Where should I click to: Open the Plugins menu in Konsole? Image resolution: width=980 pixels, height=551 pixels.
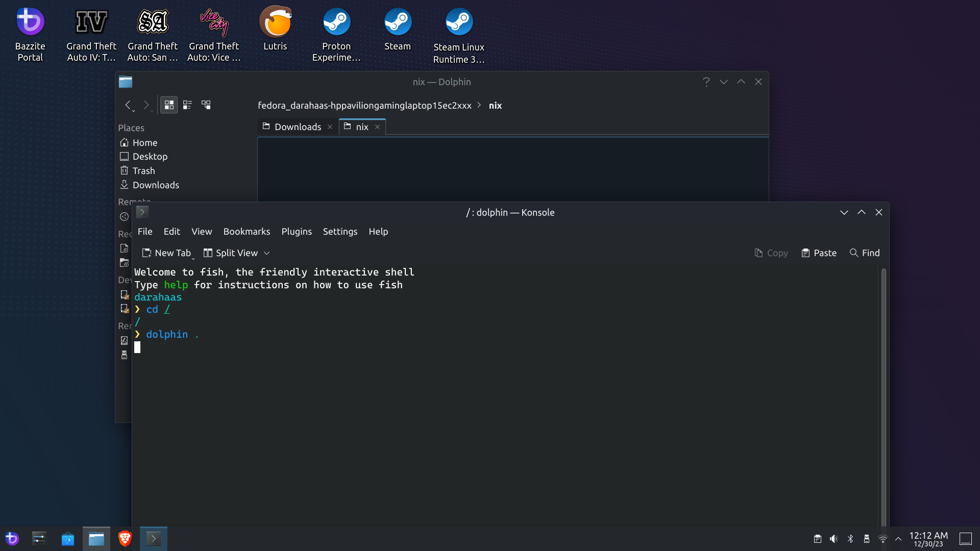(x=296, y=232)
